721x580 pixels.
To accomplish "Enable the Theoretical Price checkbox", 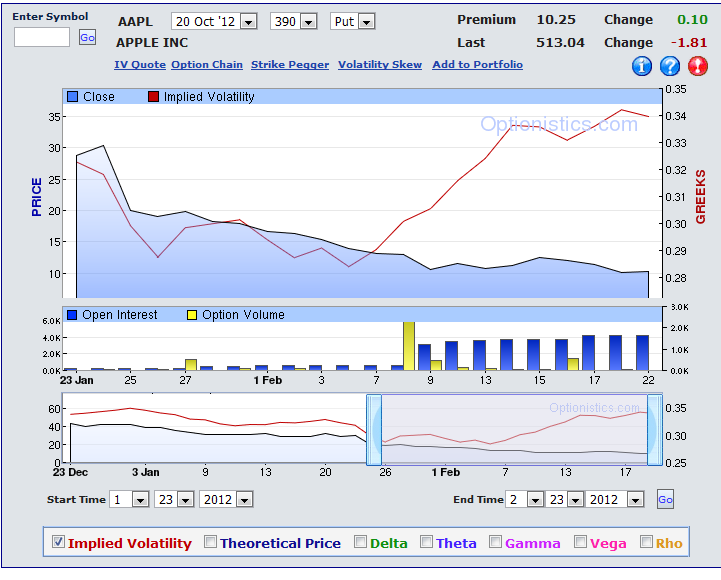I will click(x=210, y=542).
